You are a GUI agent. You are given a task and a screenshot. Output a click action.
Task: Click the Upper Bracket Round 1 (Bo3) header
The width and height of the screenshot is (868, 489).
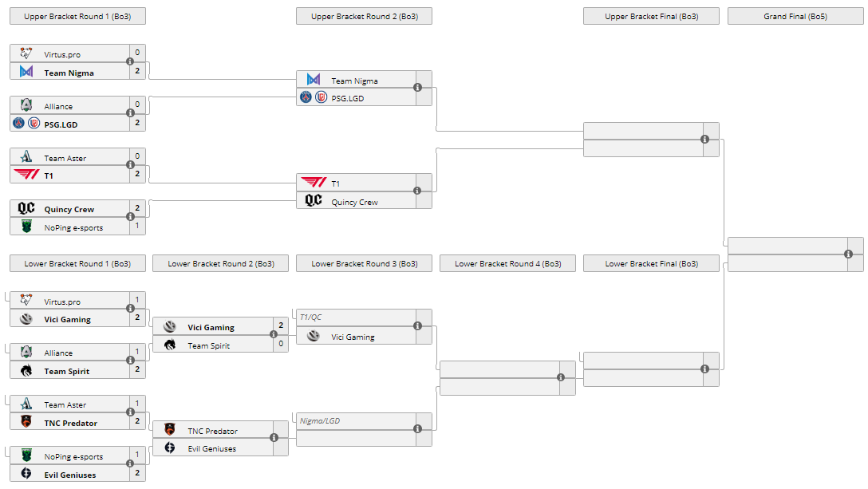(x=77, y=16)
